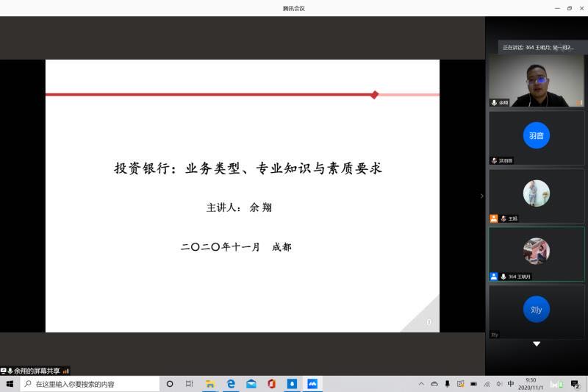Open the Mail app in taskbar

click(251, 384)
